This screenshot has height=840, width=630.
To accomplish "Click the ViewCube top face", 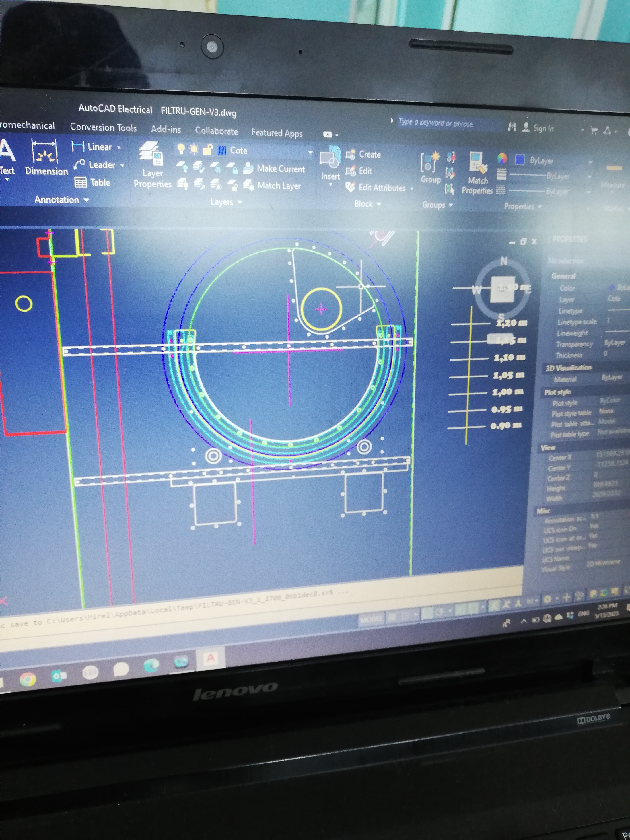I will 502,290.
